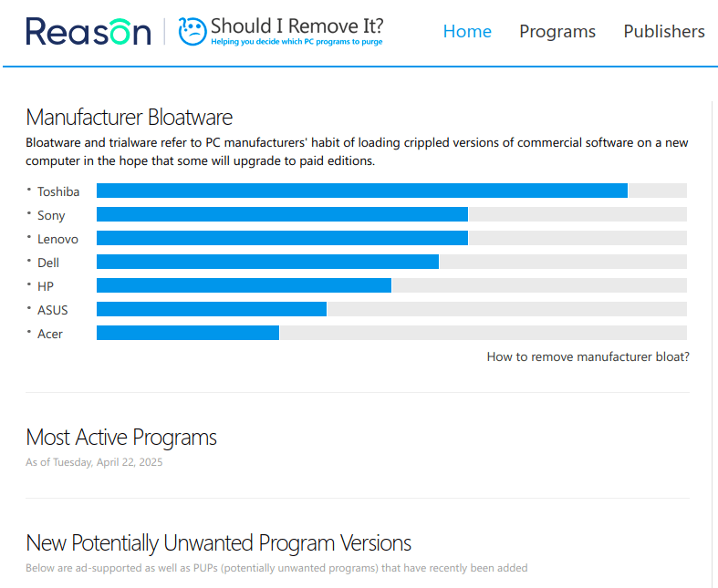Select the ASUS manufacturer link
This screenshot has height=588, width=718.
click(x=52, y=310)
